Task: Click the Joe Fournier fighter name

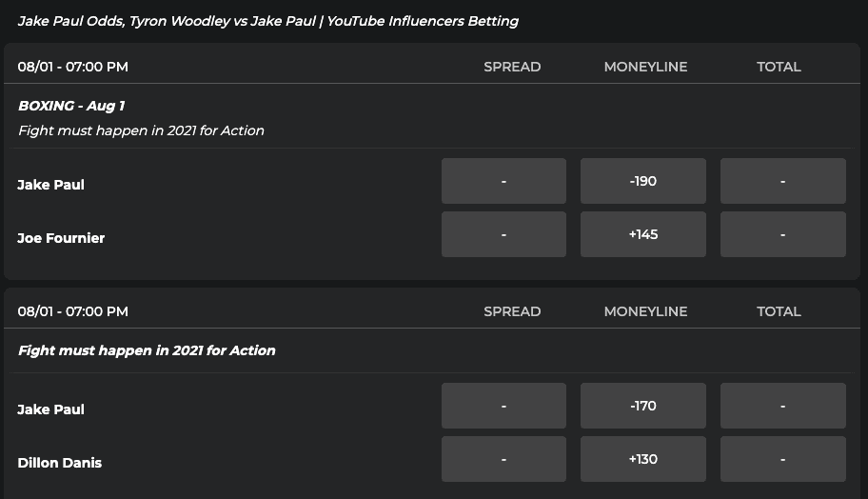Action: (x=61, y=238)
